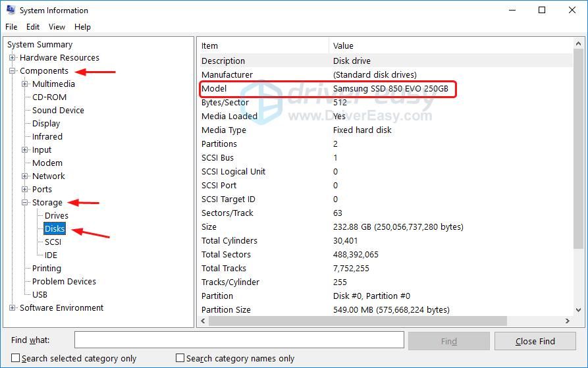This screenshot has width=588, height=368.
Task: Collapse the Storage tree node
Action: coord(24,203)
